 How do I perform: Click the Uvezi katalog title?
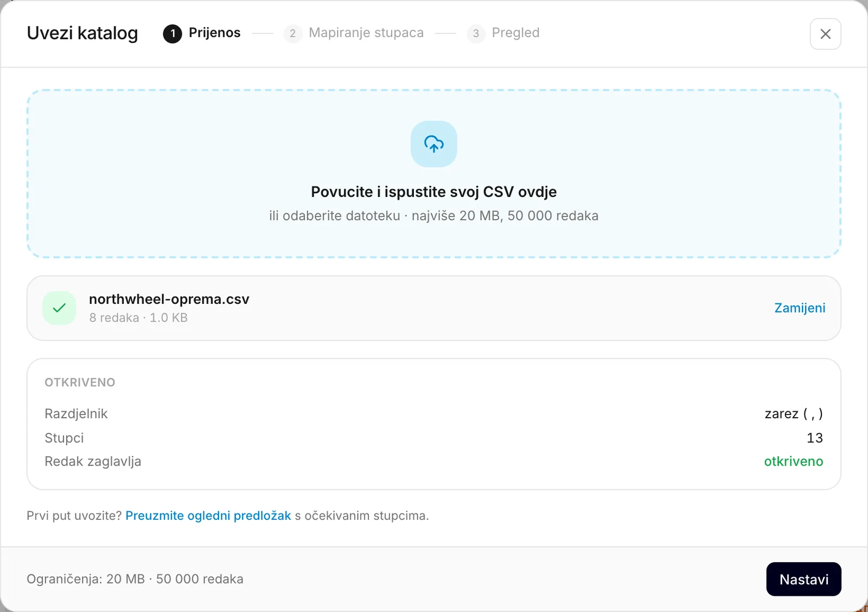point(82,33)
